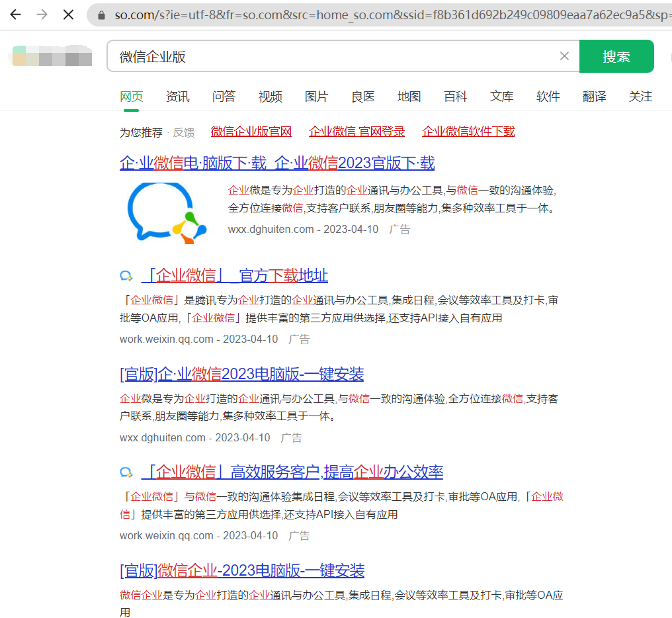This screenshot has width=672, height=618.
Task: Open suggested search 微信企业版官网
Action: tap(251, 132)
